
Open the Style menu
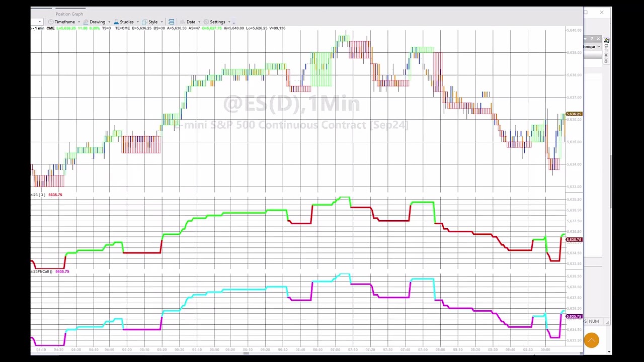pos(152,22)
